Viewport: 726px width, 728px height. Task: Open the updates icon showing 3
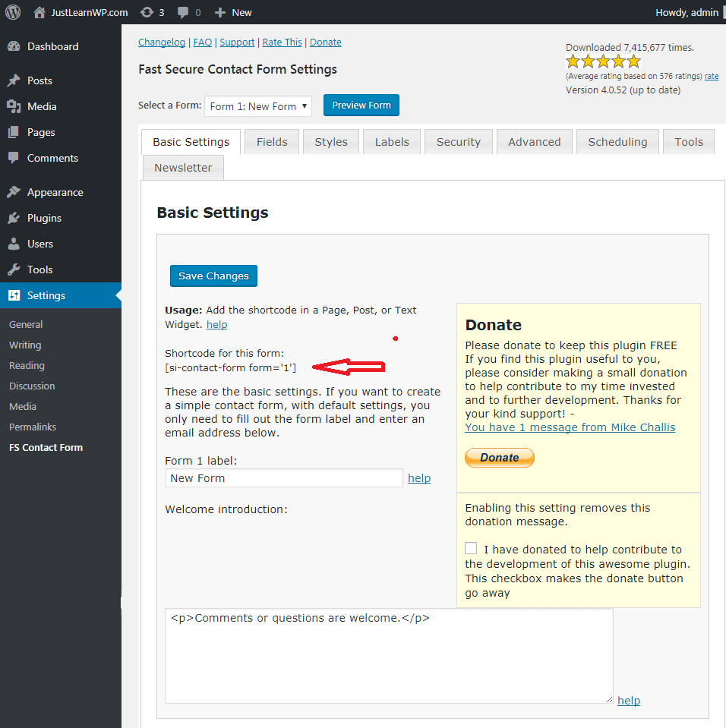point(147,12)
